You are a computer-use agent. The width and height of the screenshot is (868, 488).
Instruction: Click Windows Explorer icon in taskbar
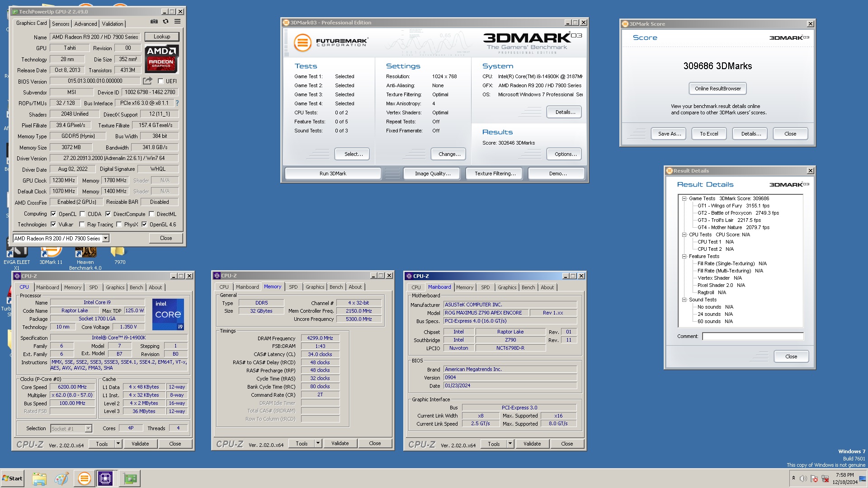pyautogui.click(x=39, y=479)
